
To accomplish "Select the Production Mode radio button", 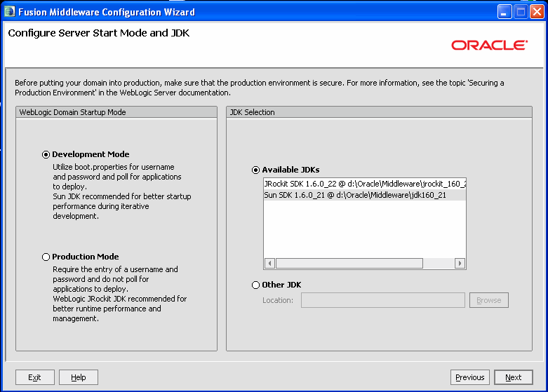I will click(x=46, y=257).
